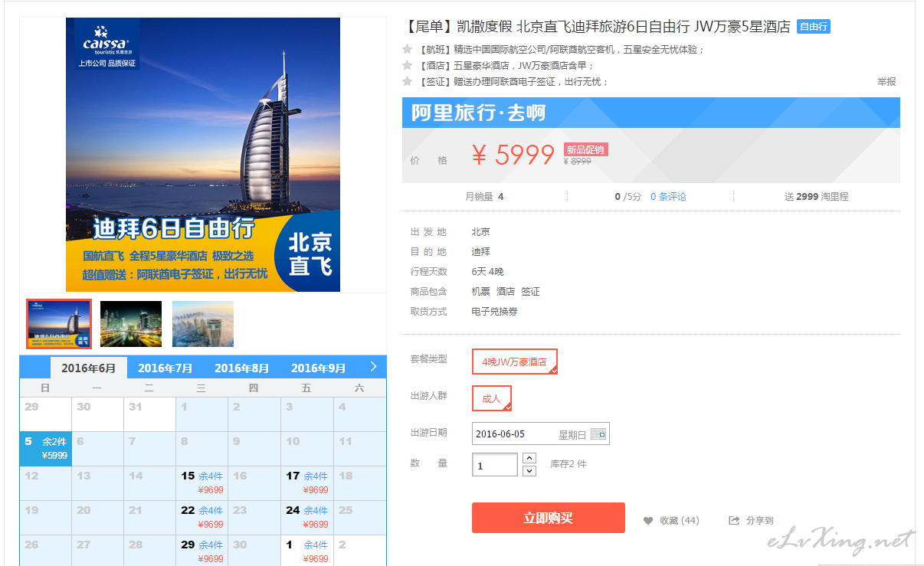
Task: Click the main Dubai product image
Action: [x=203, y=155]
